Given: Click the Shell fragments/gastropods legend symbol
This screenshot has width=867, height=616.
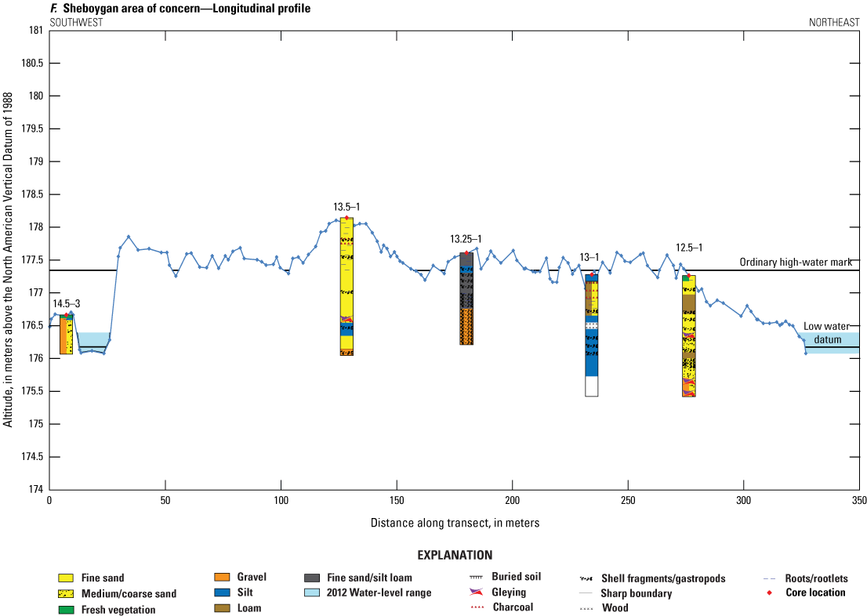Looking at the screenshot, I should [x=588, y=578].
